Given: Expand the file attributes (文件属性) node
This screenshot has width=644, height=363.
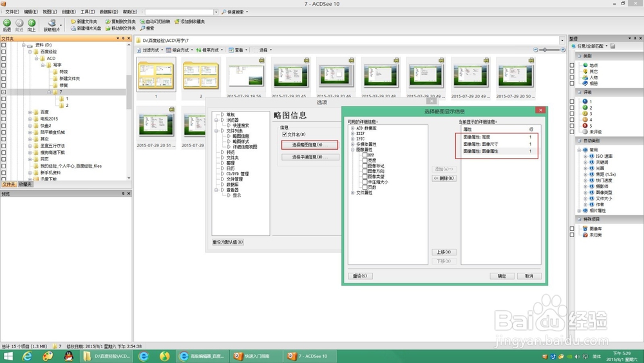Looking at the screenshot, I should pos(352,192).
